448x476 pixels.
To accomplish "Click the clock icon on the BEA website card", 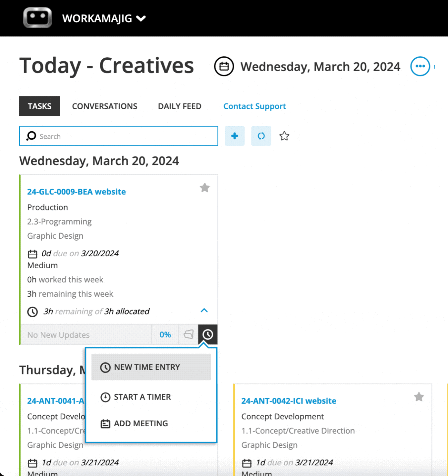I will coord(208,334).
